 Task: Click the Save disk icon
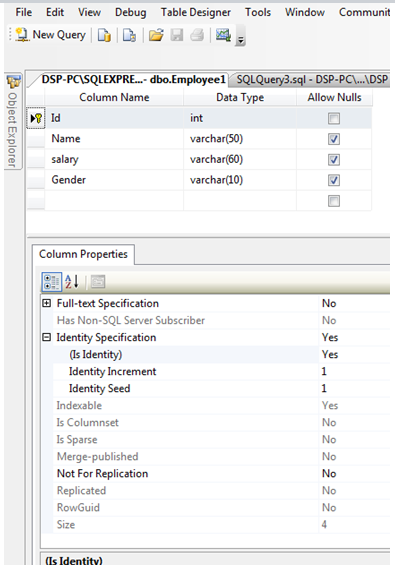coord(177,35)
